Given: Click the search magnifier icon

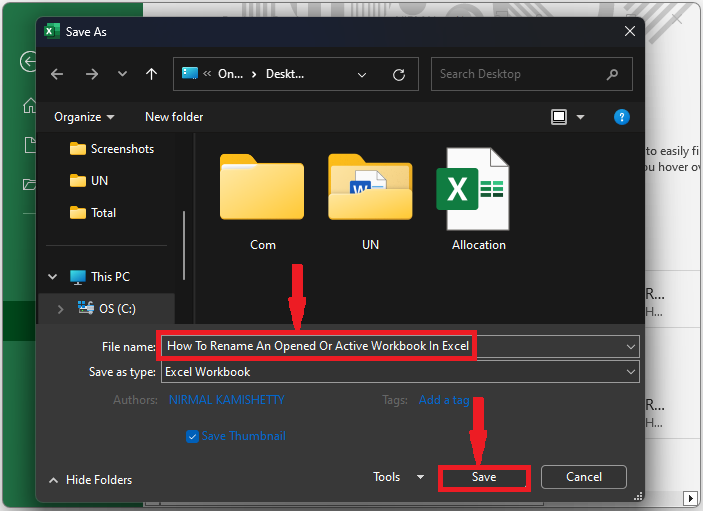Looking at the screenshot, I should pyautogui.click(x=612, y=74).
